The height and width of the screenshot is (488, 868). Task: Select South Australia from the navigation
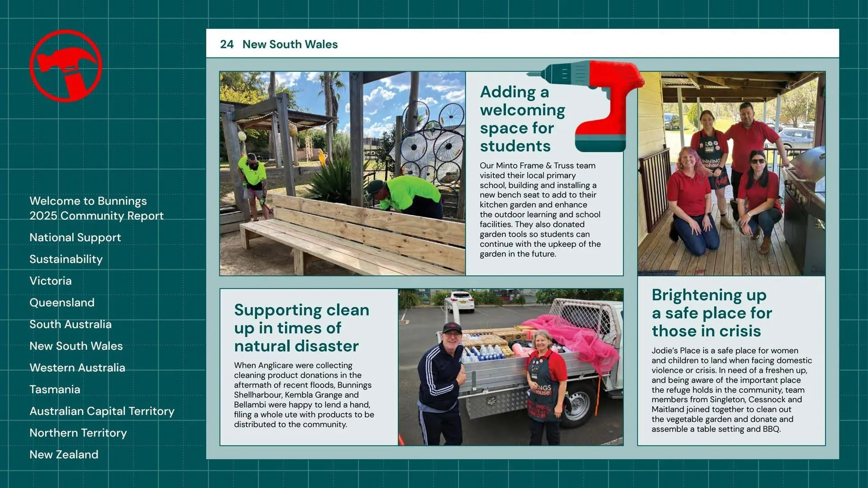pyautogui.click(x=70, y=324)
